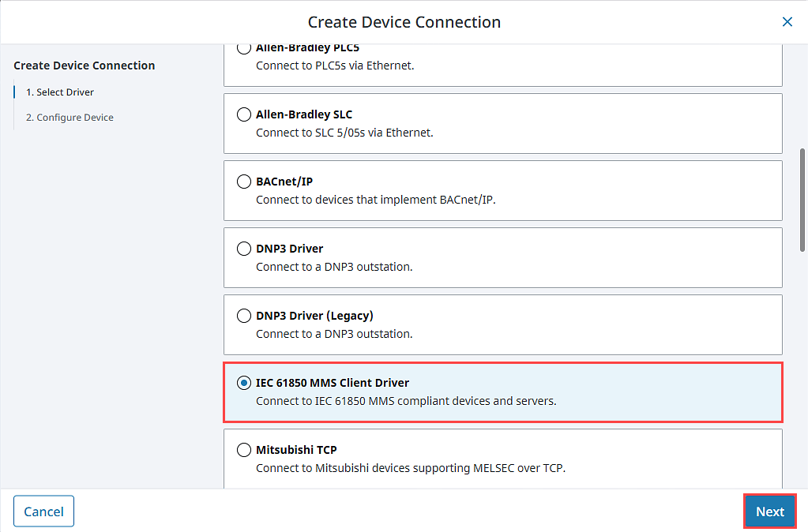This screenshot has height=532, width=808.
Task: Click 'Connect to PLC5s via Ethernet.' description
Action: pyautogui.click(x=335, y=66)
